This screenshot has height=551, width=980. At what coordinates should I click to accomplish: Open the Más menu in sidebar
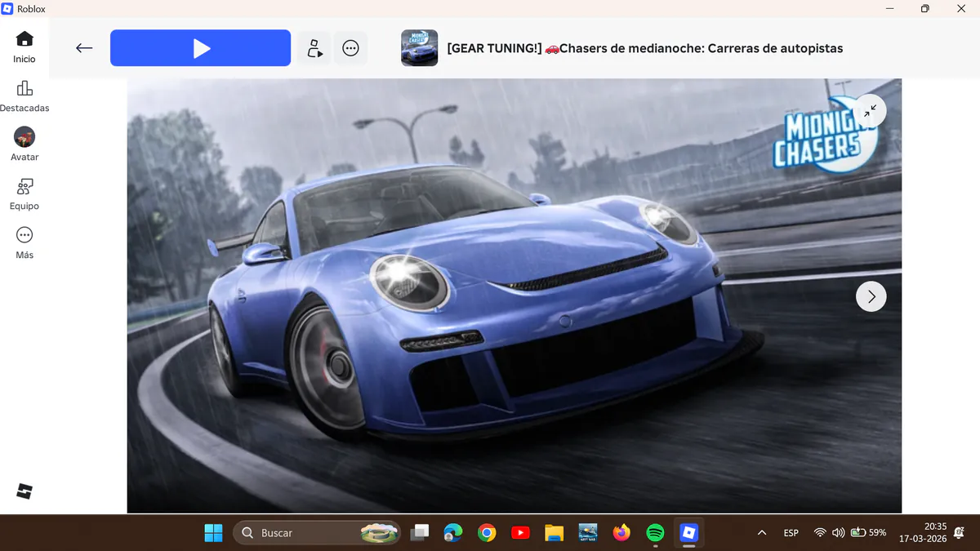[x=24, y=243]
